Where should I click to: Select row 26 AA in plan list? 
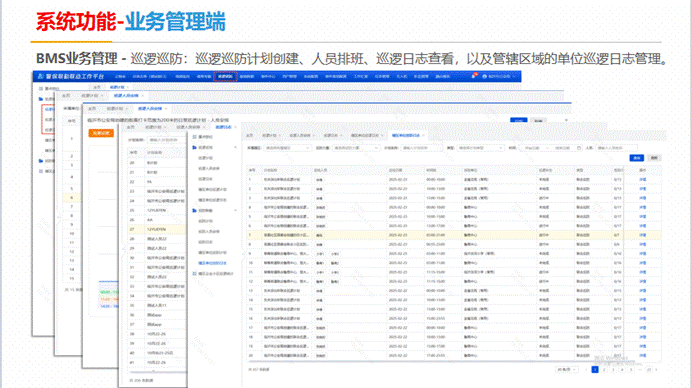tap(156, 220)
